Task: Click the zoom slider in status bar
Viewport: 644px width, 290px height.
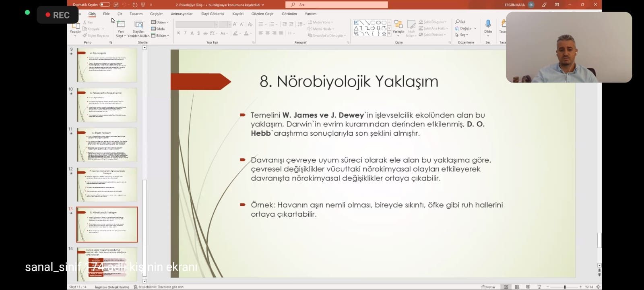Action: point(565,287)
